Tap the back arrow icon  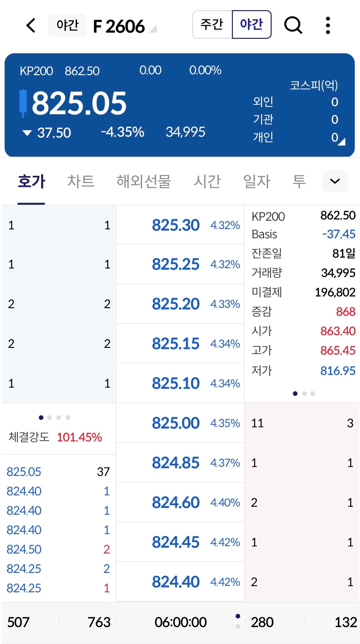tap(31, 25)
